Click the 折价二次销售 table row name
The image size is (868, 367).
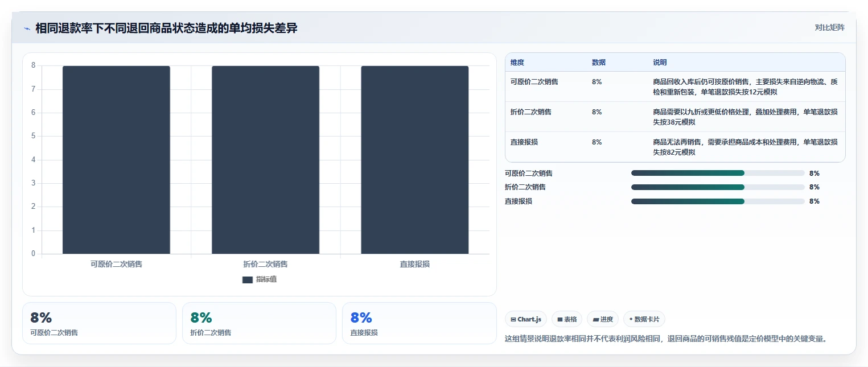tap(531, 112)
